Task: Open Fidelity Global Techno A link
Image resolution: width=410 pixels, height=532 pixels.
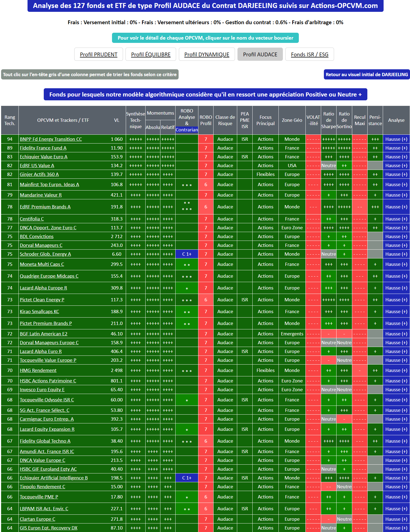Action: [x=45, y=441]
